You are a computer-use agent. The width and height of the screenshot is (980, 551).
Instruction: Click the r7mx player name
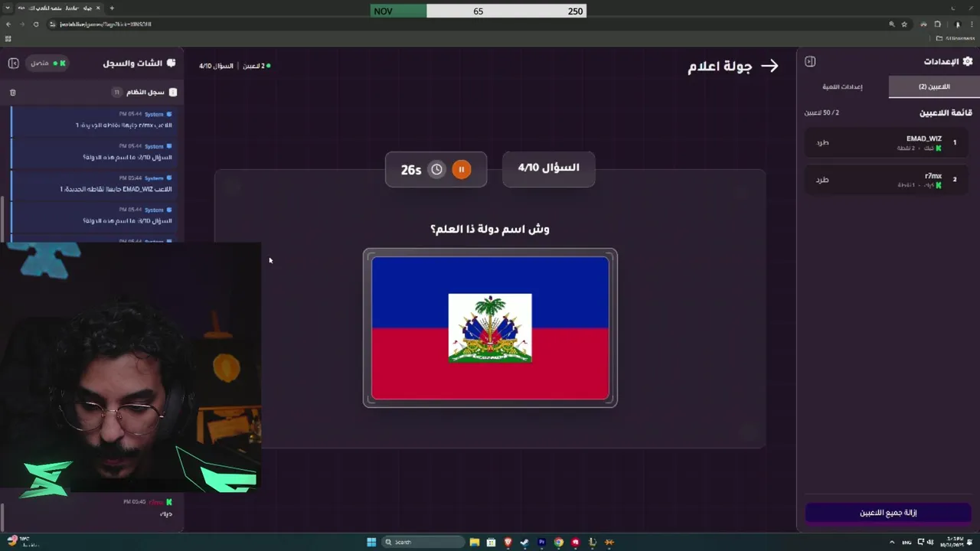(933, 176)
